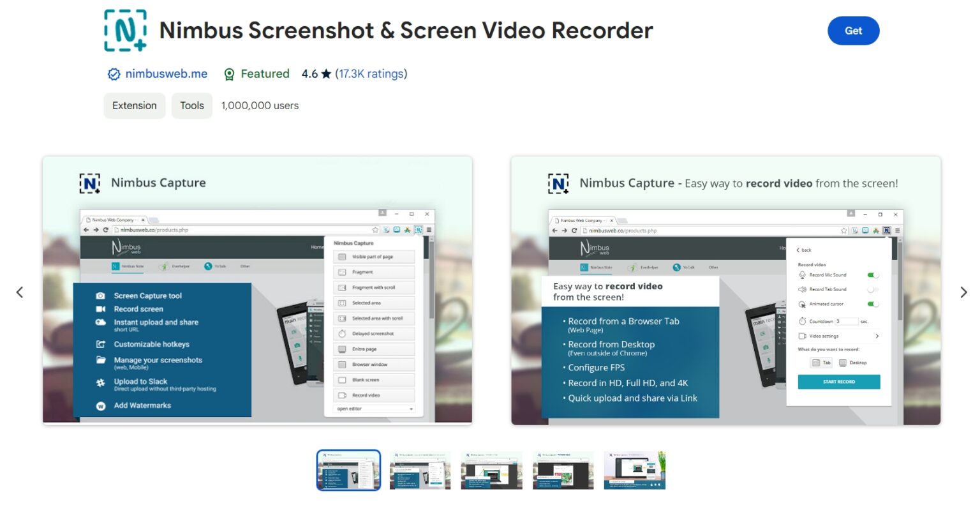Image resolution: width=980 pixels, height=512 pixels.
Task: Select the Nimbus Capture extension icon in the toolbar
Action: 418,230
